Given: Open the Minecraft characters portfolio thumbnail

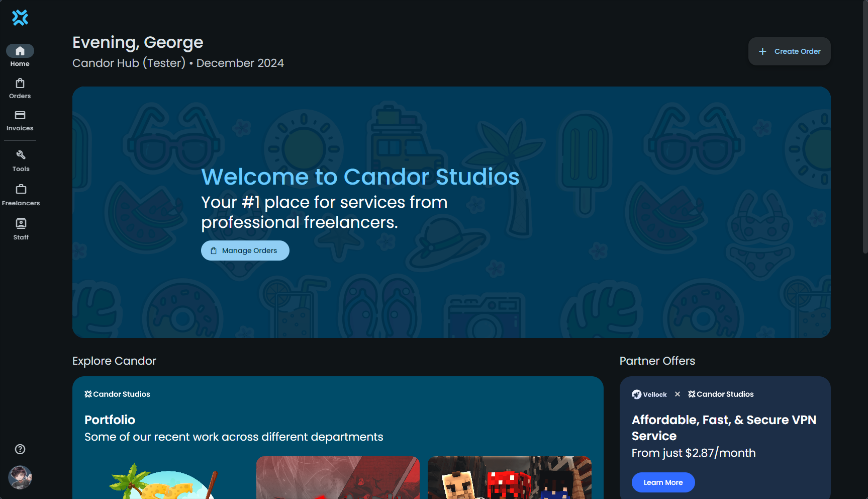Looking at the screenshot, I should pos(509,478).
